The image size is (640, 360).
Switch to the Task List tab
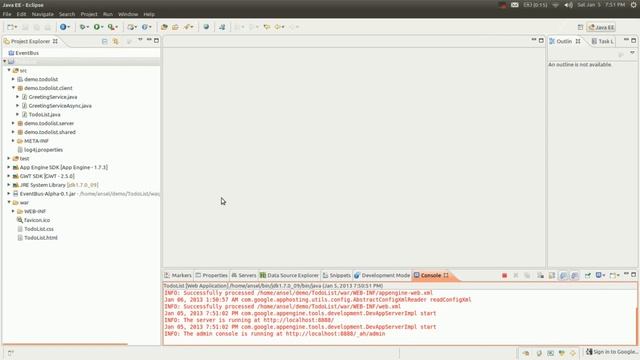coord(602,41)
